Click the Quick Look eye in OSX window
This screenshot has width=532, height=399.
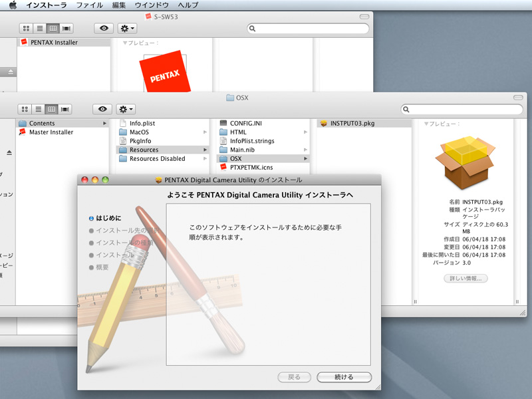tap(102, 109)
